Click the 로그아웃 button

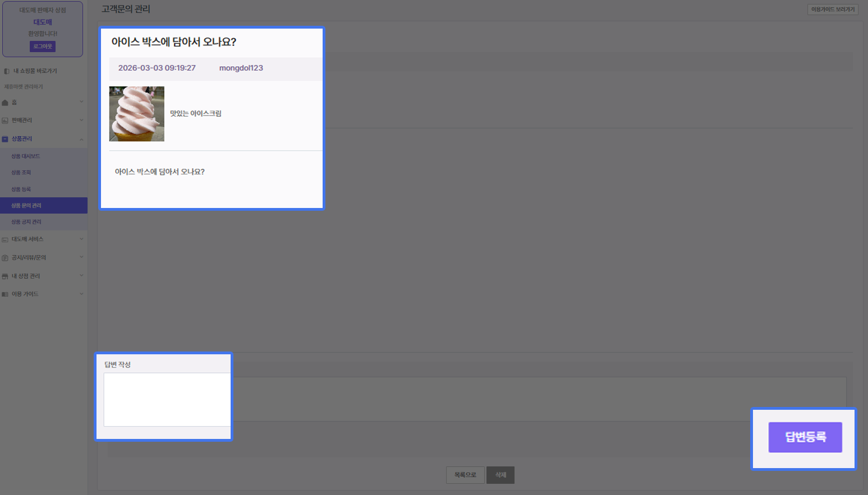[43, 47]
